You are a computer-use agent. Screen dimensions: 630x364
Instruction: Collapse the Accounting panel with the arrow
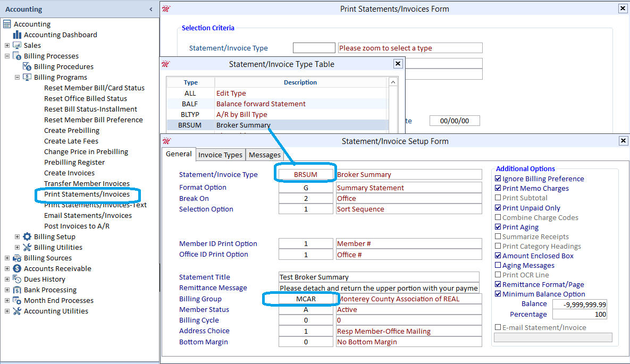click(x=150, y=9)
